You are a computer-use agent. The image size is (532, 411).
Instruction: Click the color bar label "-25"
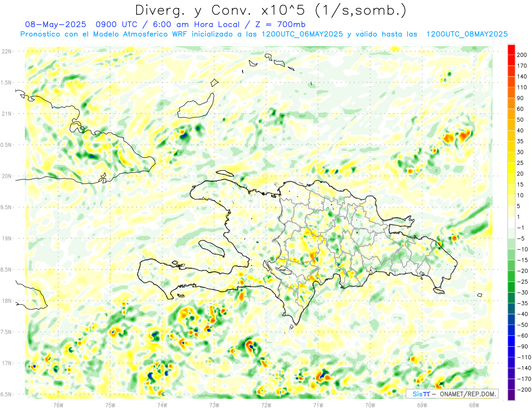point(522,282)
